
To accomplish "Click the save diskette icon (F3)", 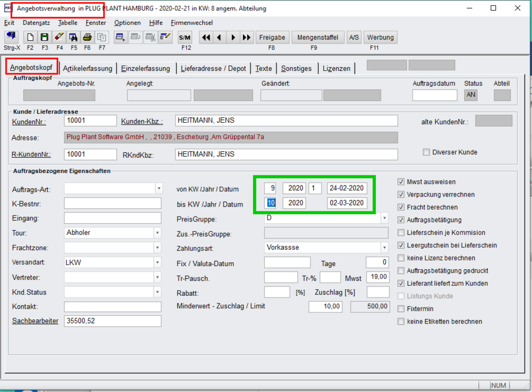I will (x=44, y=37).
